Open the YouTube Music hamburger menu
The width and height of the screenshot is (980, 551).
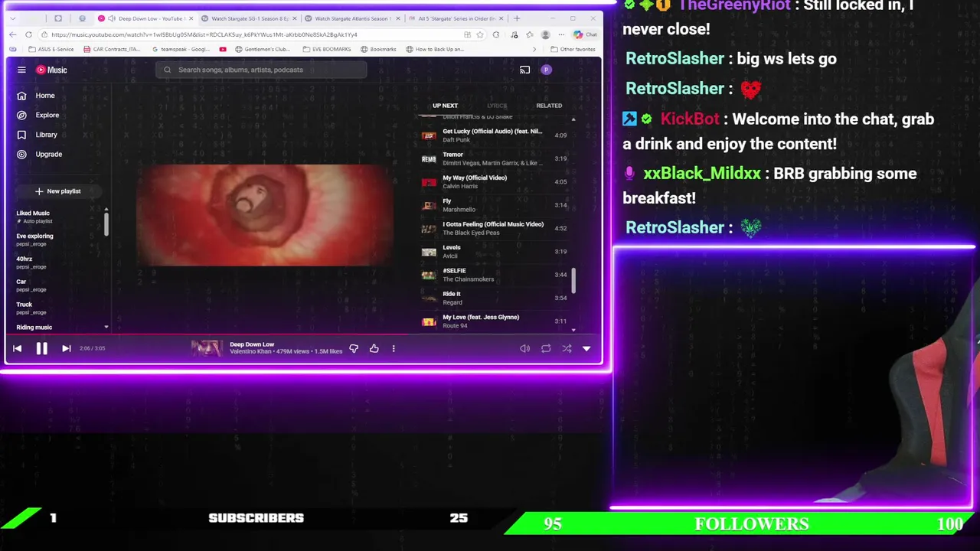pos(21,70)
